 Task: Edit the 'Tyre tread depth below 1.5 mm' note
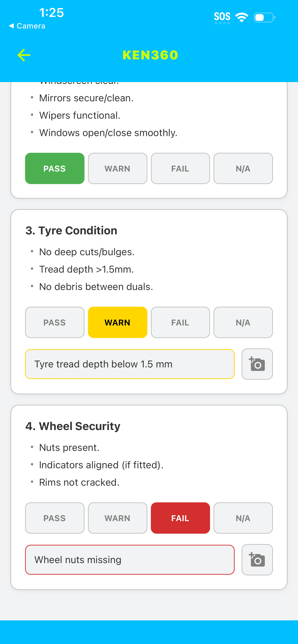click(130, 364)
